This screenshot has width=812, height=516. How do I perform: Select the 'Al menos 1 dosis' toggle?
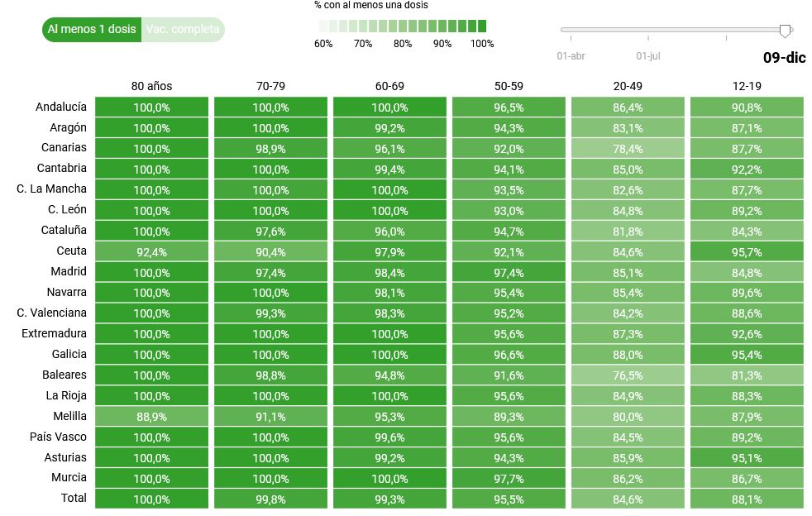click(92, 29)
